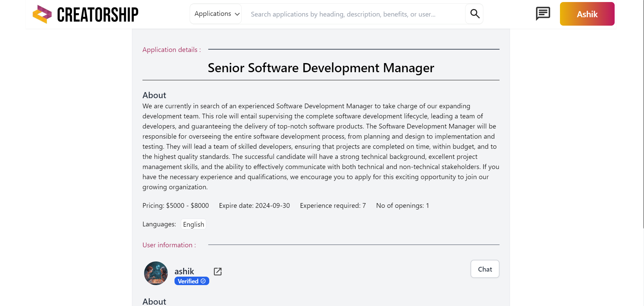Click the page vertical scrollbar

[643, 115]
